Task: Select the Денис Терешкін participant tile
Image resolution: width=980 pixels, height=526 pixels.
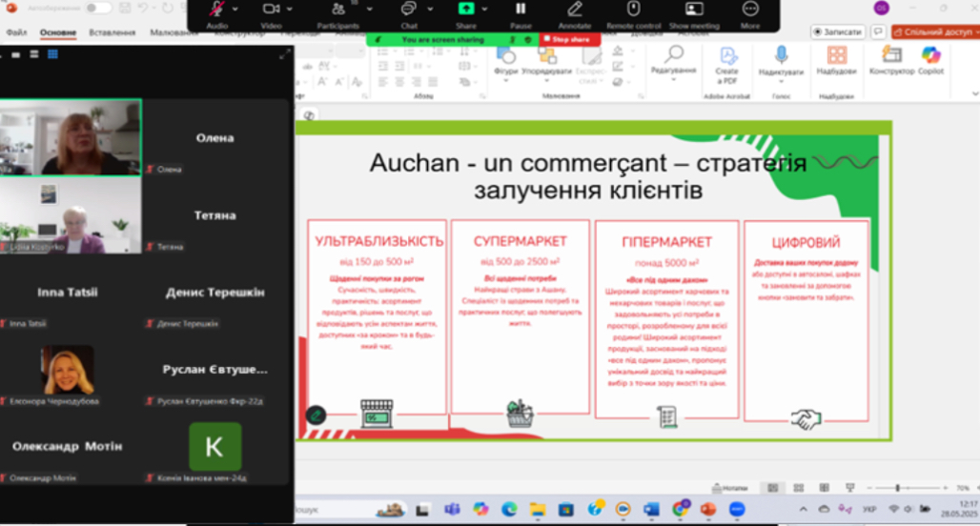Action: pos(215,292)
